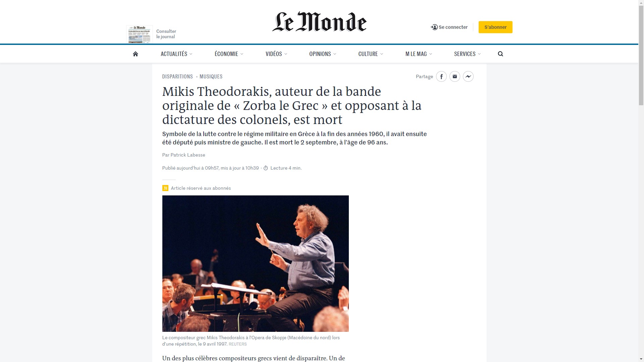
Task: Click the page's vertical scrollbar
Action: (x=641, y=181)
